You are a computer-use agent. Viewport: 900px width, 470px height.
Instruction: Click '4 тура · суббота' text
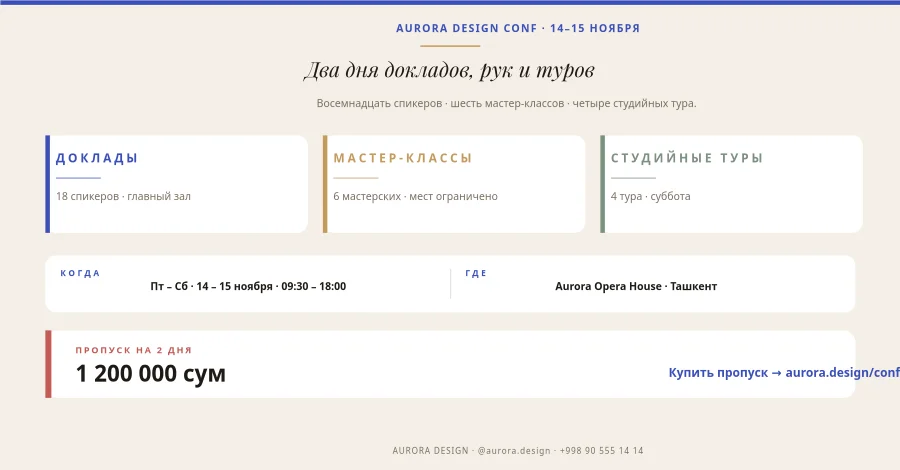click(x=650, y=196)
